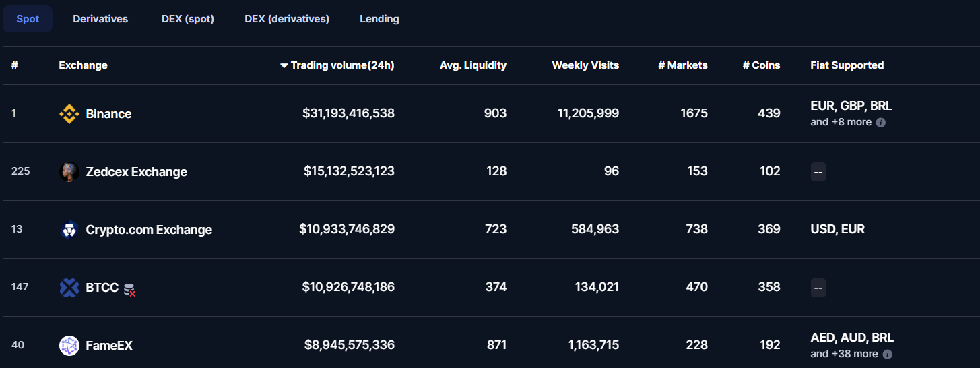The height and width of the screenshot is (368, 980).
Task: Click Crypto.com volume $10,933,746,829
Action: coord(347,229)
